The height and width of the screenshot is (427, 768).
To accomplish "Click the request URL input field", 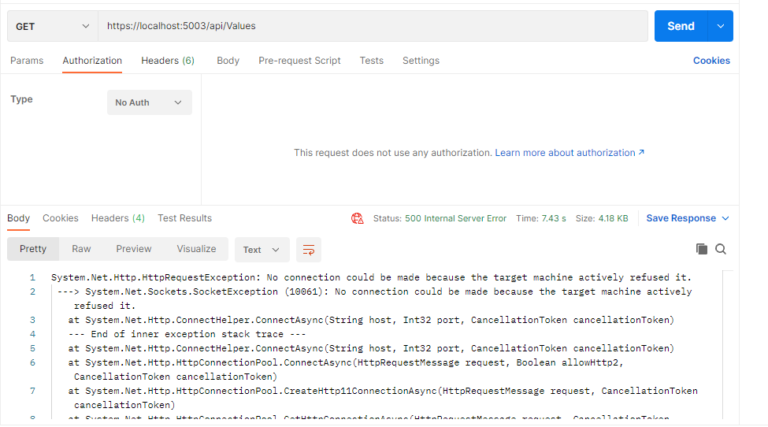I will [x=370, y=26].
